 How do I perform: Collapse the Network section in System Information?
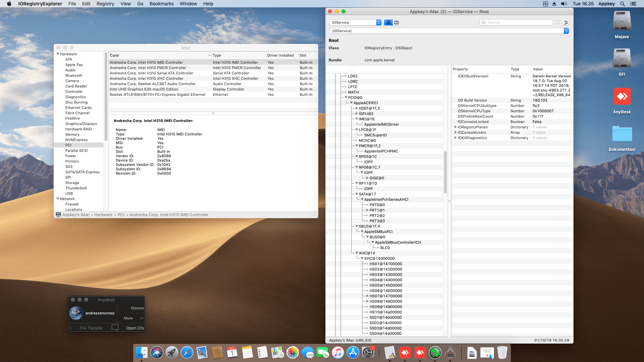58,199
